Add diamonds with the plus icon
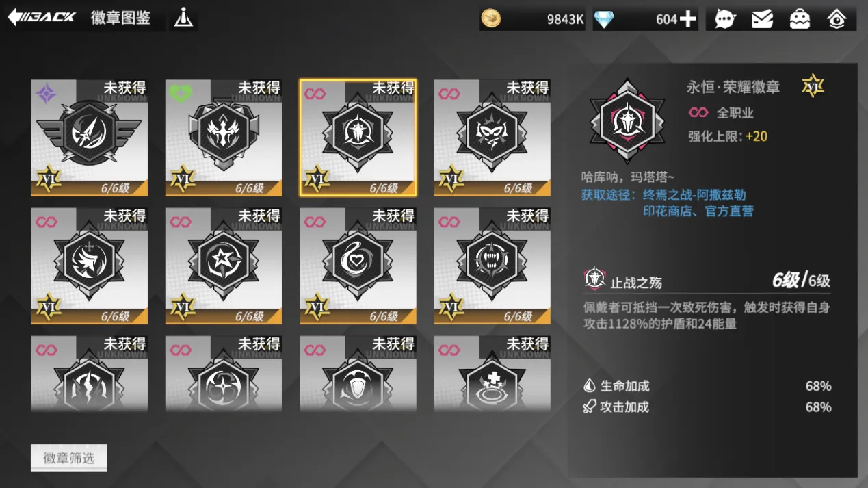This screenshot has height=488, width=868. click(x=687, y=19)
